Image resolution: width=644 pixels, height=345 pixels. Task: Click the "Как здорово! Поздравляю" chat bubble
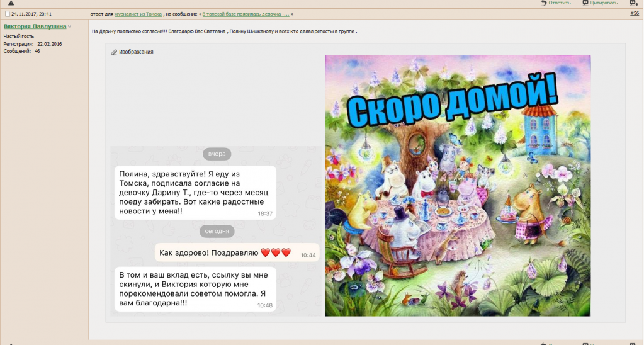click(x=237, y=253)
